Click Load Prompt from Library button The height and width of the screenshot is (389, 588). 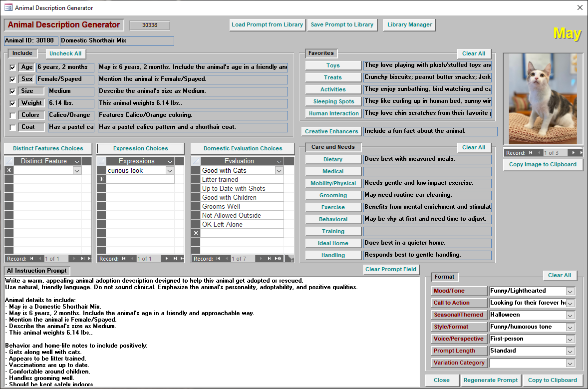tap(268, 25)
